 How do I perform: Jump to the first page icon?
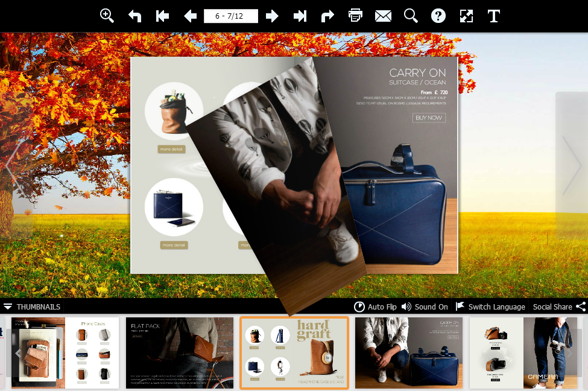(162, 16)
